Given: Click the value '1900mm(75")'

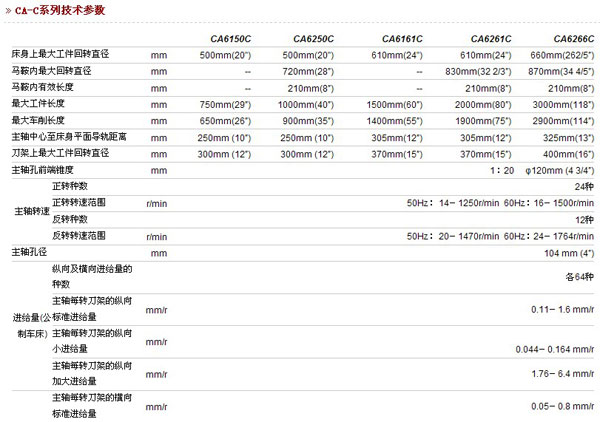Looking at the screenshot, I should click(483, 121).
